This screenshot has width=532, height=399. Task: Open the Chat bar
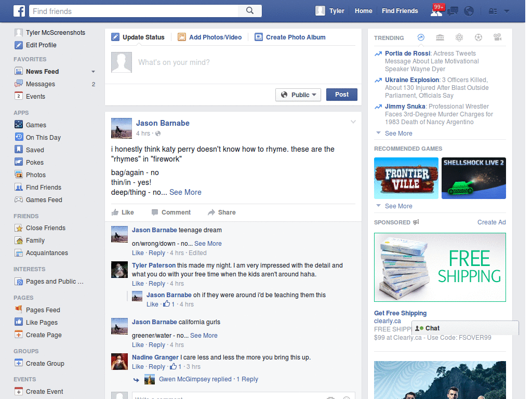tap(465, 328)
